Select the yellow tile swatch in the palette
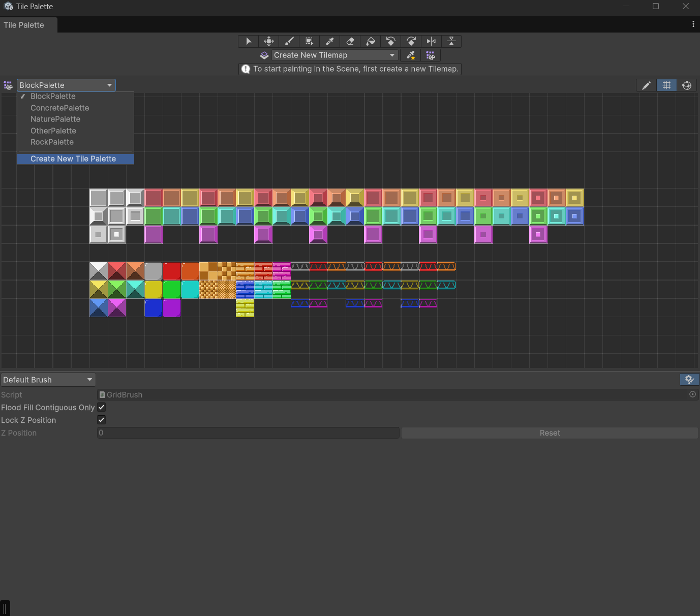This screenshot has height=616, width=700. pyautogui.click(x=154, y=289)
